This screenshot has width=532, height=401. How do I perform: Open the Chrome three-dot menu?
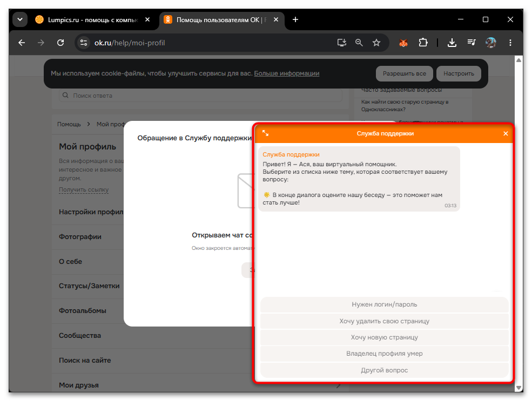click(510, 43)
